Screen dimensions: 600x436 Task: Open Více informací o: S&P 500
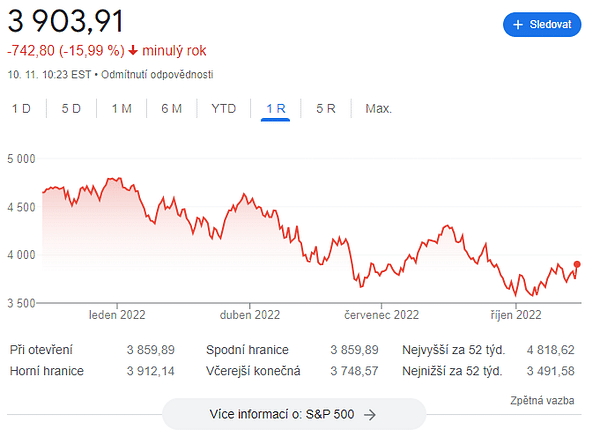[x=294, y=414]
